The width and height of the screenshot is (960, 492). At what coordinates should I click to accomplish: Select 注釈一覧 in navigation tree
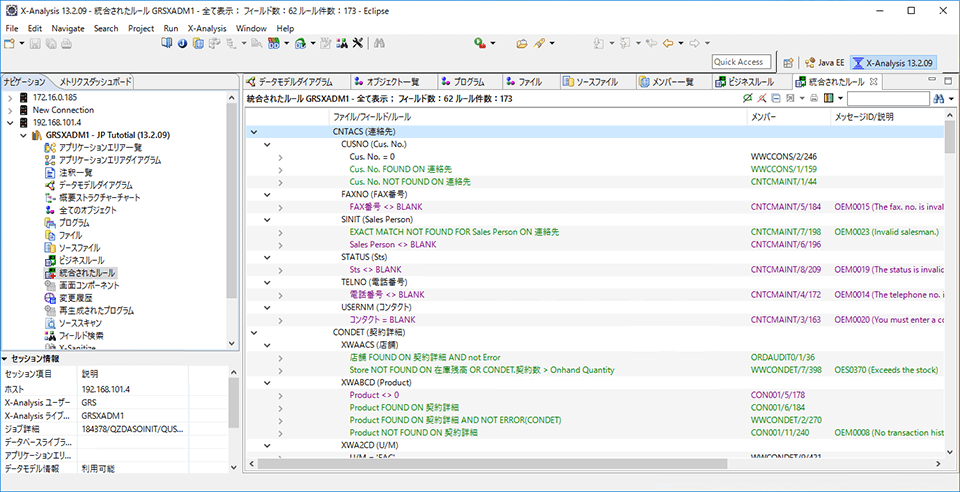(75, 173)
